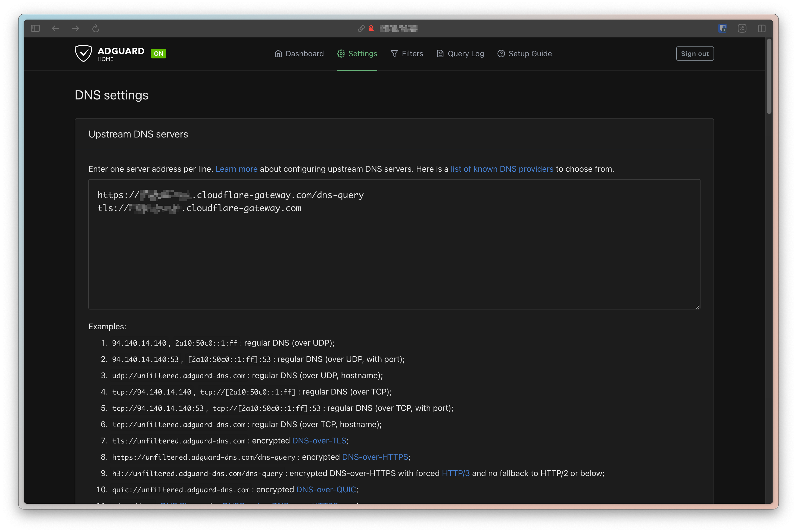Click example tcp://94.140.14.140:53
The width and height of the screenshot is (797, 532).
pos(158,408)
